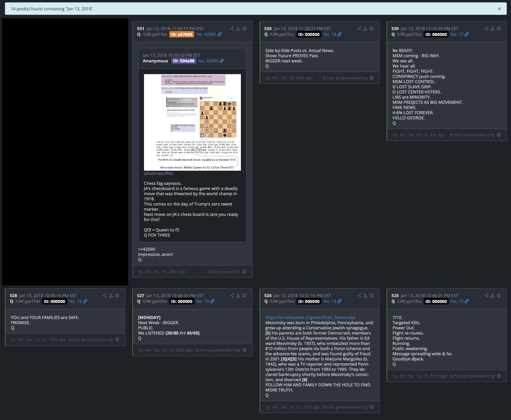This screenshot has width=511, height=420.
Task: Click ID 000000 badge on post 529
Action: [436, 34]
